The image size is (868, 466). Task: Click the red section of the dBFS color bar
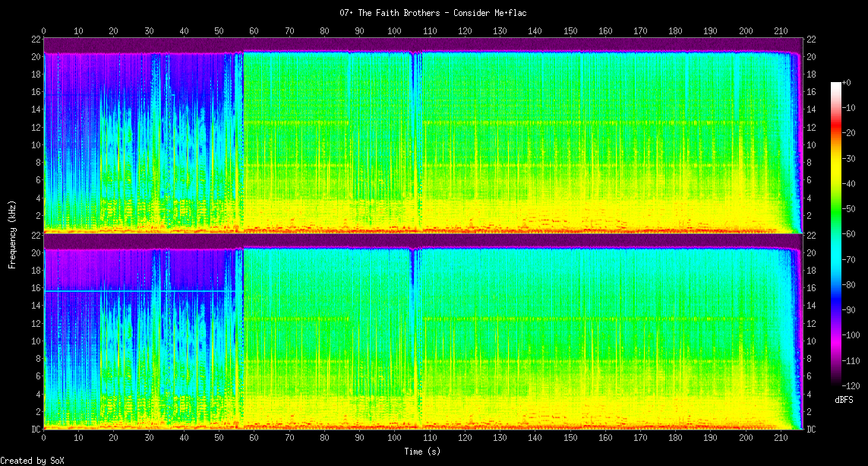tap(836, 137)
